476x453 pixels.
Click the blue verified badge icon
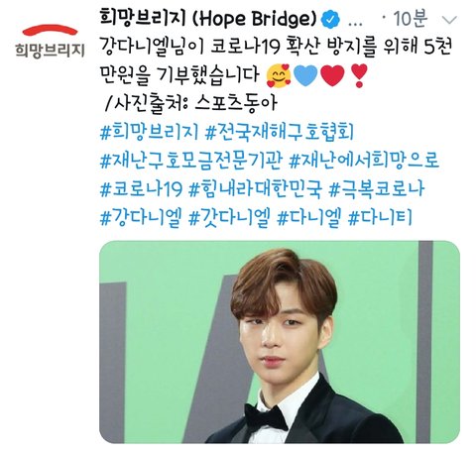point(331,20)
